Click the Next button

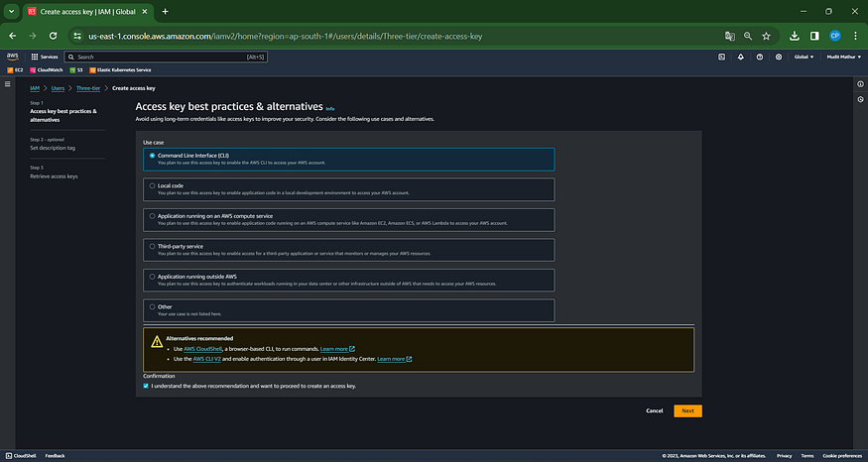687,411
